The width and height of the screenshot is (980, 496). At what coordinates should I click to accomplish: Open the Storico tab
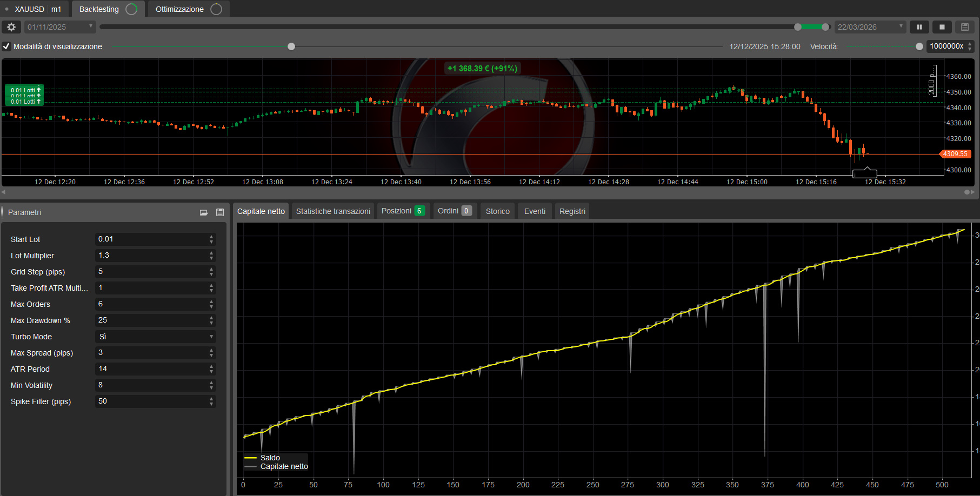(497, 211)
